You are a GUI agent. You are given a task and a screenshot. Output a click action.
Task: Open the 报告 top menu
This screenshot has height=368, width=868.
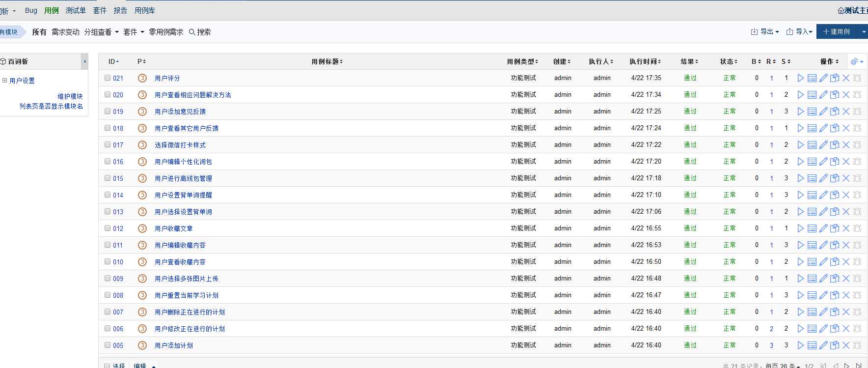click(x=120, y=10)
